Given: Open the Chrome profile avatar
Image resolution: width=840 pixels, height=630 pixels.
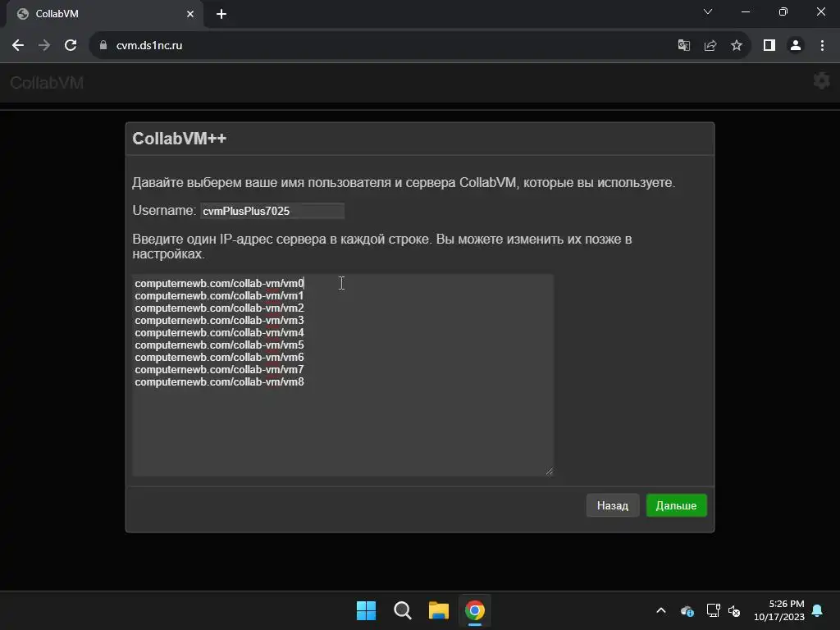Looking at the screenshot, I should (x=796, y=46).
